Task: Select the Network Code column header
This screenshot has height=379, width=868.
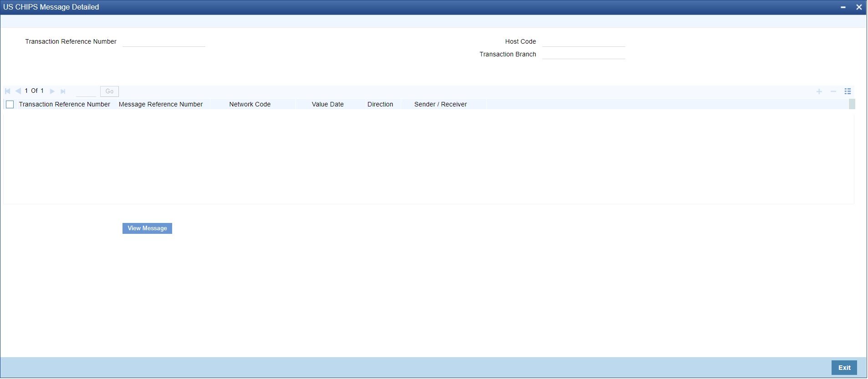Action: click(x=250, y=105)
